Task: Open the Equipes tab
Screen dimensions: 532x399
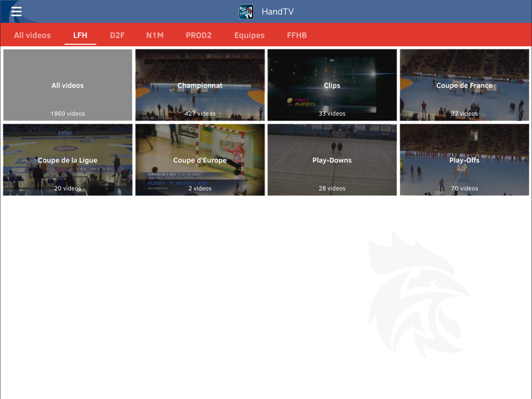Action: (249, 35)
